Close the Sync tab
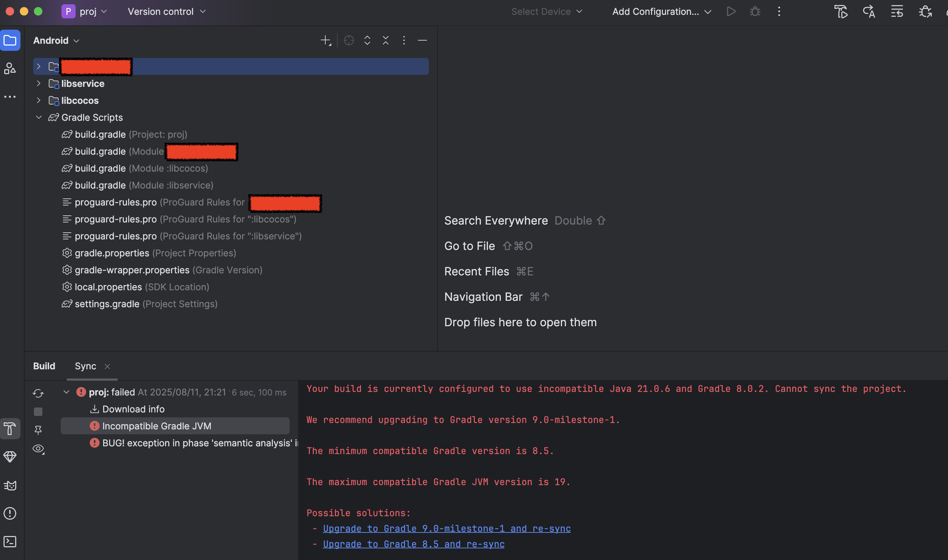This screenshot has height=560, width=948. [x=107, y=367]
